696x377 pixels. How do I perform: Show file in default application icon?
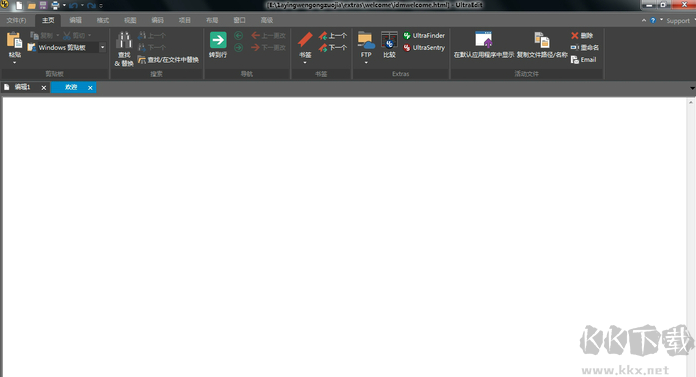(483, 40)
